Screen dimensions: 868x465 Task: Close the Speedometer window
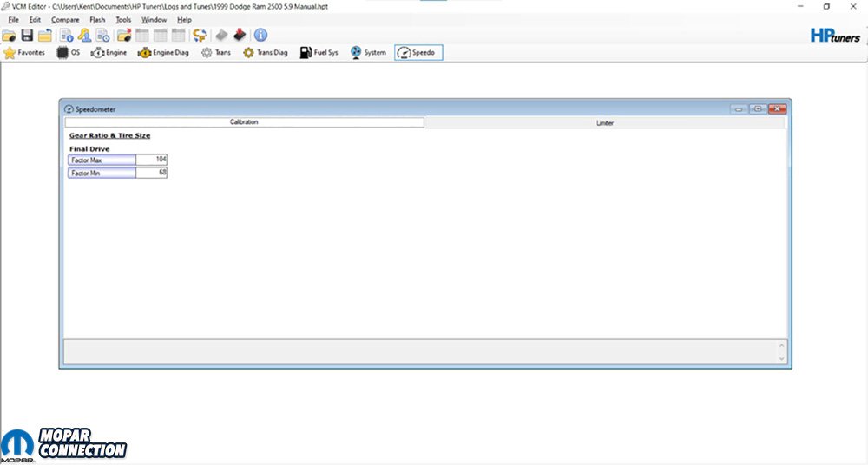[776, 108]
